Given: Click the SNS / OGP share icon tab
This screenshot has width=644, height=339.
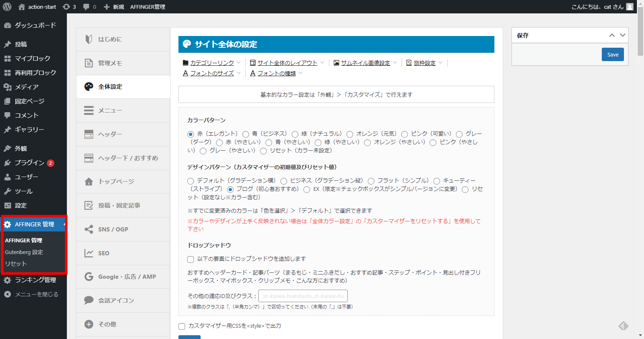Looking at the screenshot, I should pyautogui.click(x=89, y=229).
